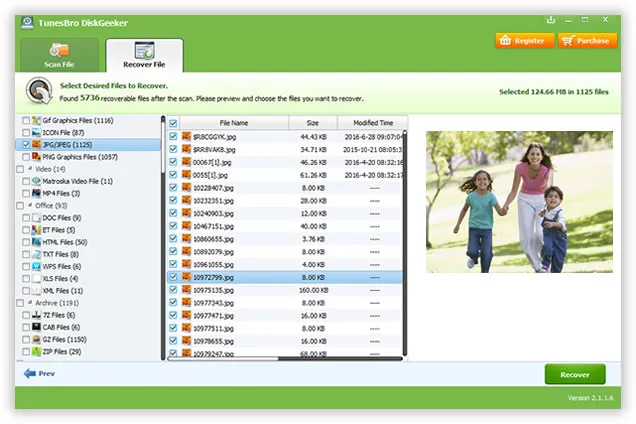The width and height of the screenshot is (636, 424).
Task: Switch to the Recover File tab
Action: pos(144,56)
